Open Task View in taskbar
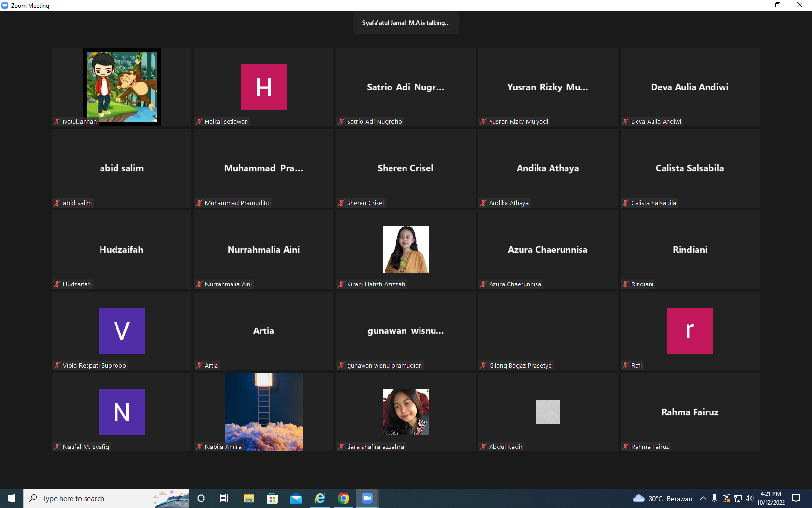 point(224,498)
